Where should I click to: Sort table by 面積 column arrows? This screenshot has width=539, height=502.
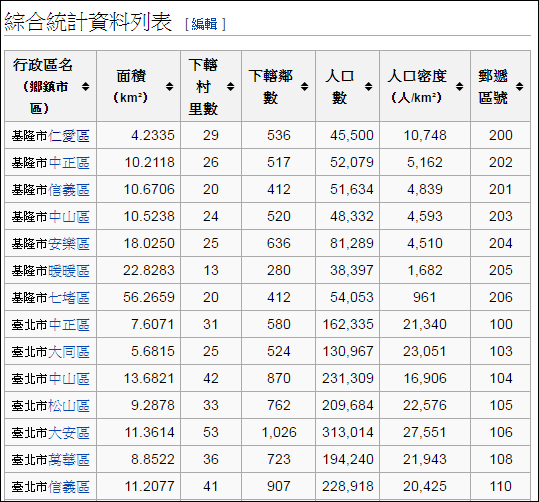[169, 86]
